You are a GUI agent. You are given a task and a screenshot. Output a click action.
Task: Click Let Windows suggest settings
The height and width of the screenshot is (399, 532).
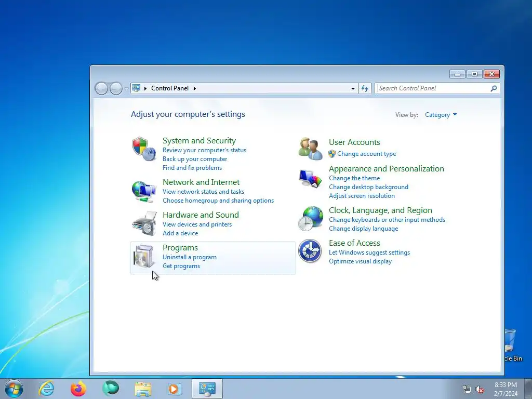point(369,252)
